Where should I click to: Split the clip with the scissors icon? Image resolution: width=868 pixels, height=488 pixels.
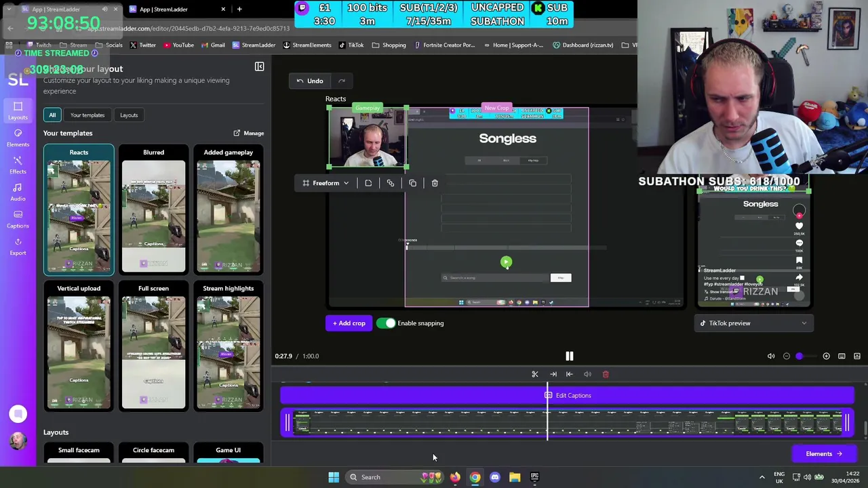coord(535,374)
